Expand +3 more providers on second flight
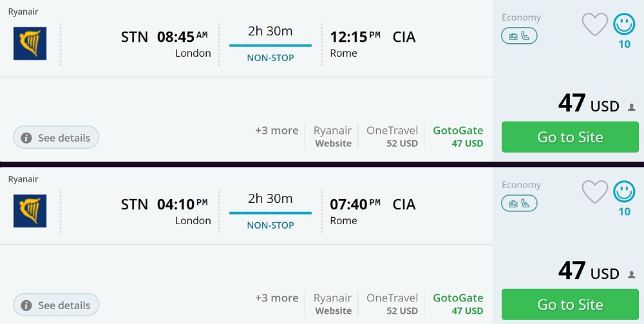Viewport: 644px width, 324px height. pyautogui.click(x=277, y=298)
